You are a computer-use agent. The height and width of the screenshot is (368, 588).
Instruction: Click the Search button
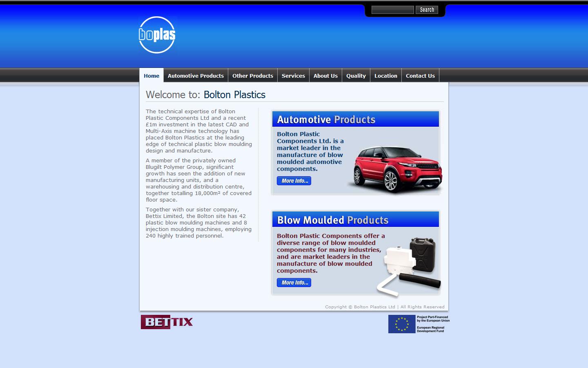(427, 9)
